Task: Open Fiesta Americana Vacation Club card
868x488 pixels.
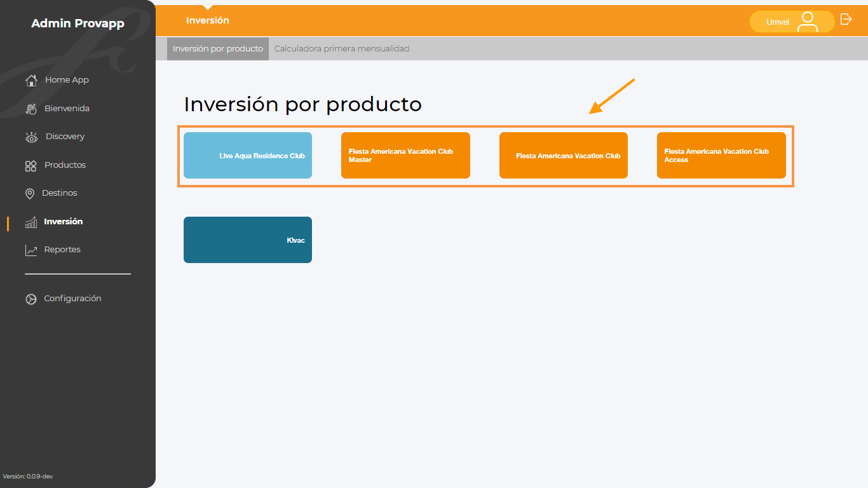Action: (x=564, y=156)
